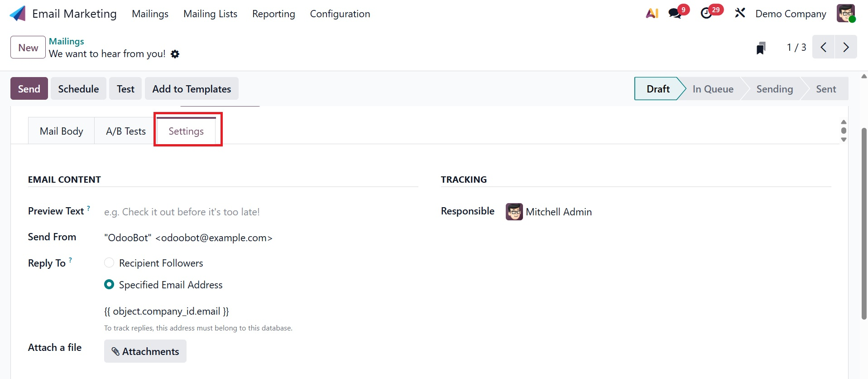Screen dimensions: 868x379
Task: Open the AI assistant icon
Action: coord(652,14)
